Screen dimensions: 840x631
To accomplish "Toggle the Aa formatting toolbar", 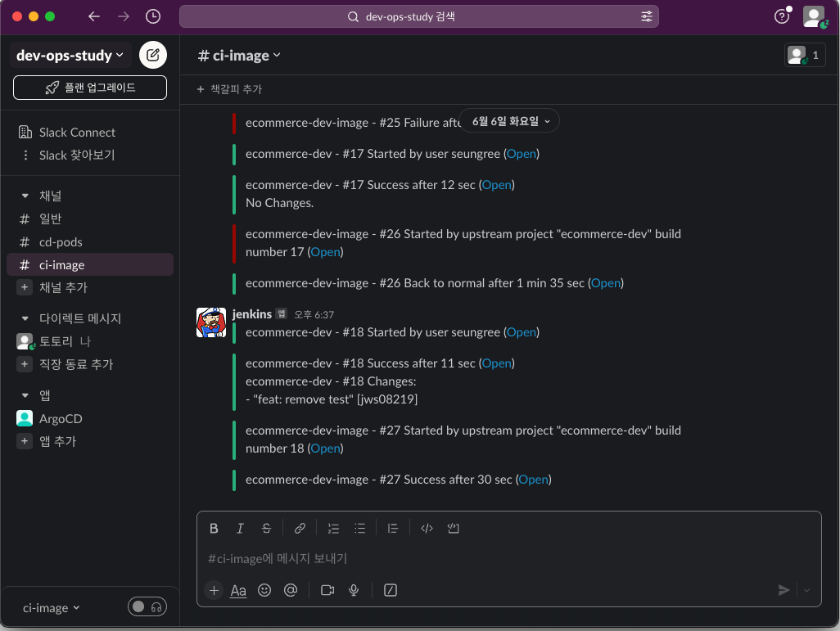I will point(238,590).
